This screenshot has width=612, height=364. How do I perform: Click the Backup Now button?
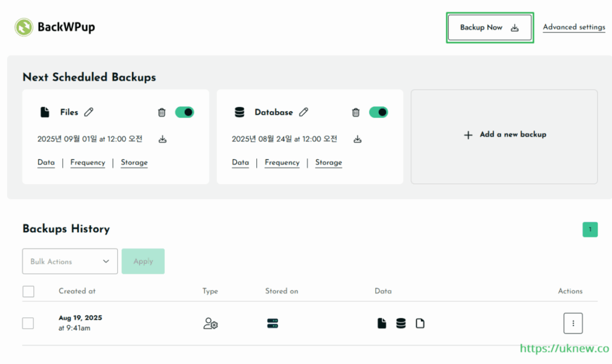point(489,27)
